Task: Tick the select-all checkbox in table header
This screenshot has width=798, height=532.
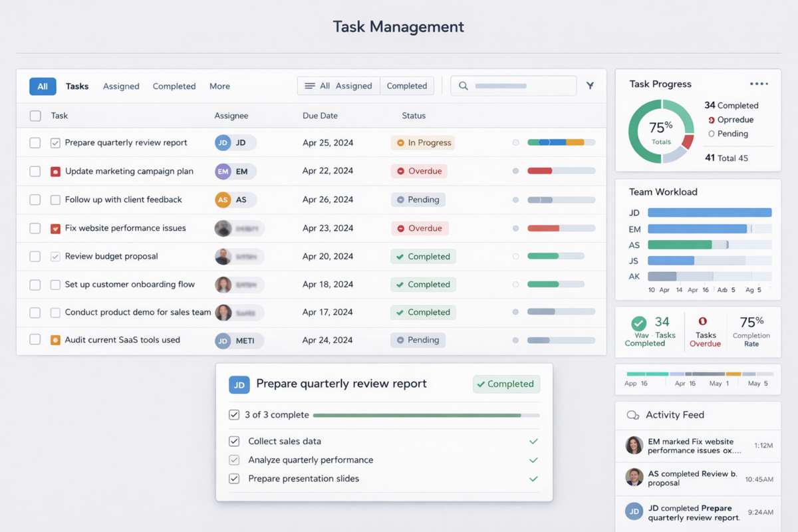Action: point(35,115)
